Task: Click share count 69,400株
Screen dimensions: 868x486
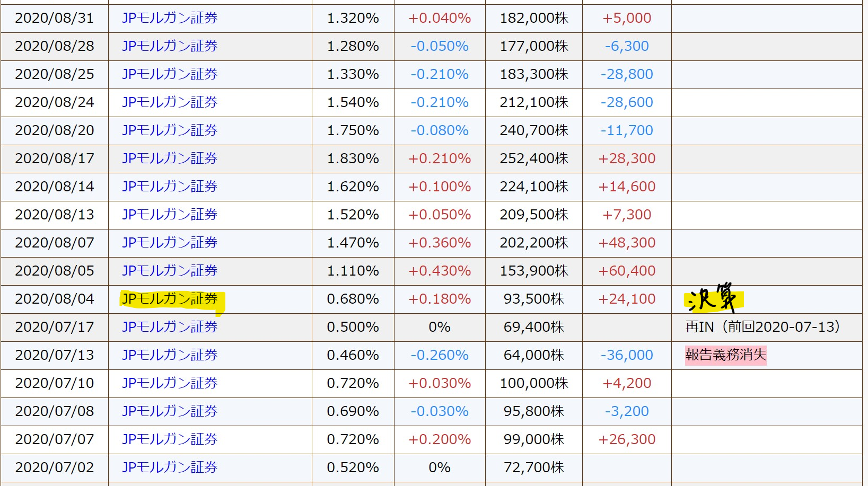Action: click(x=534, y=327)
